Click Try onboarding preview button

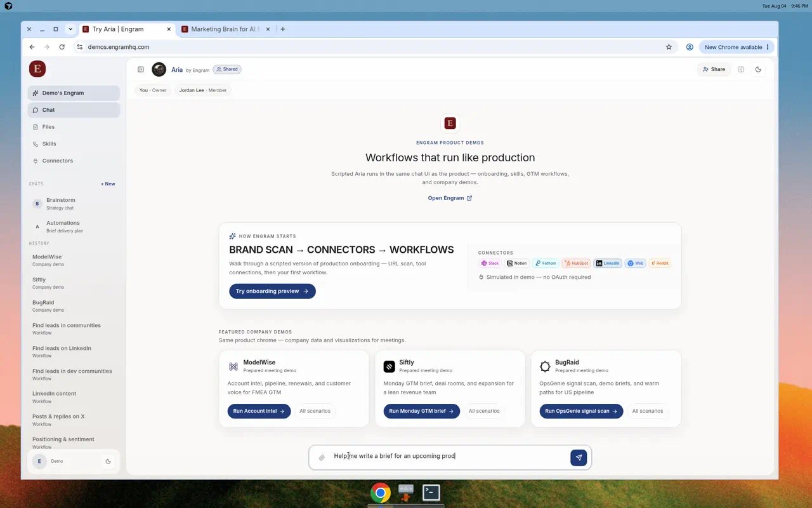point(272,291)
